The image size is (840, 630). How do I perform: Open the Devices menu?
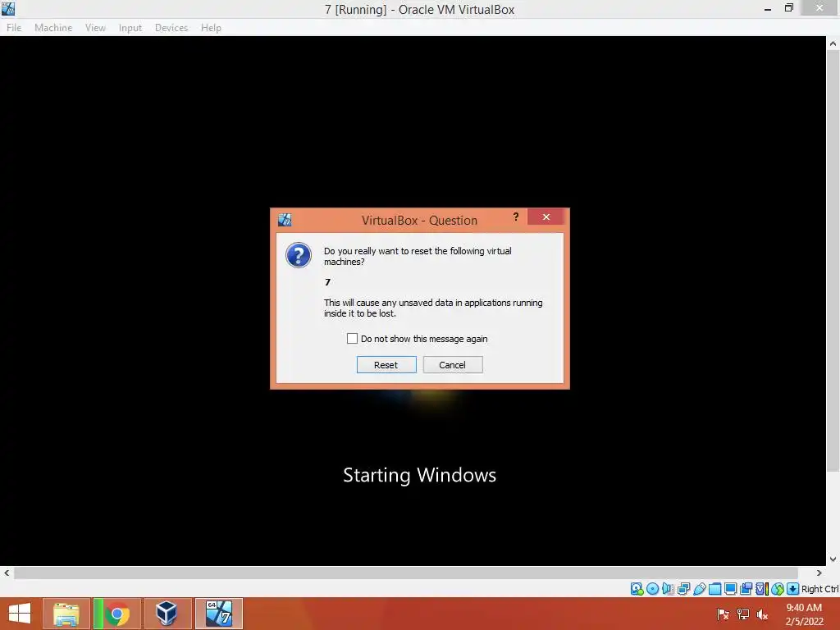click(x=171, y=28)
